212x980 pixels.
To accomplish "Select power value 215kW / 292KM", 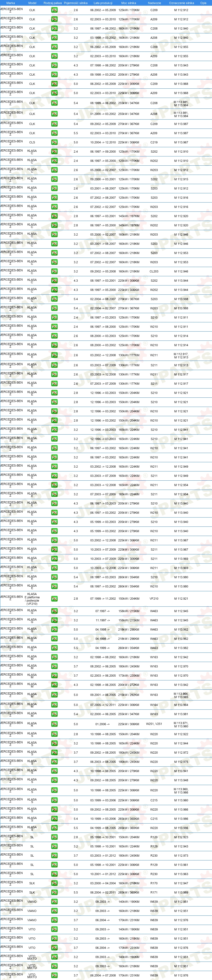I will point(129,695).
